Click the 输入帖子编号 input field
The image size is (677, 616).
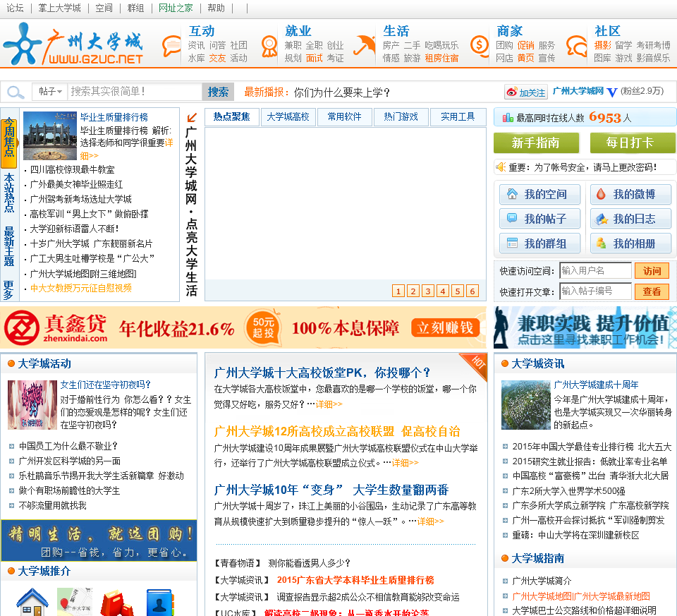click(x=595, y=291)
